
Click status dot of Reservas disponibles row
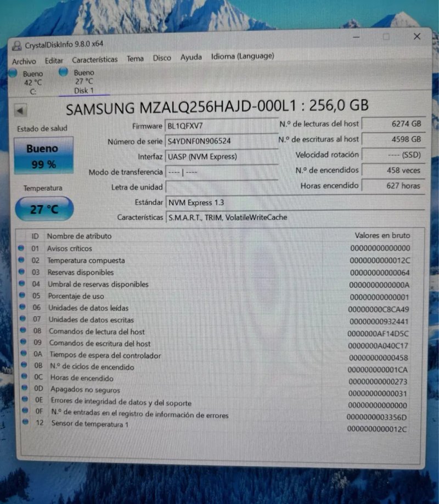pos(21,271)
